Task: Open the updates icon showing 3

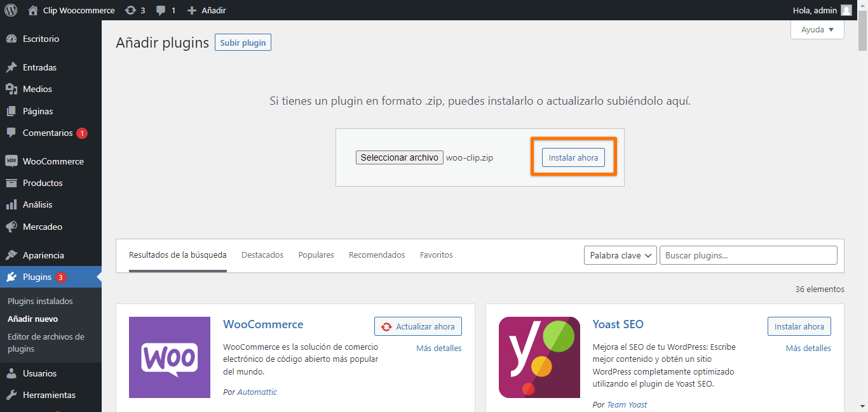Action: coord(130,10)
